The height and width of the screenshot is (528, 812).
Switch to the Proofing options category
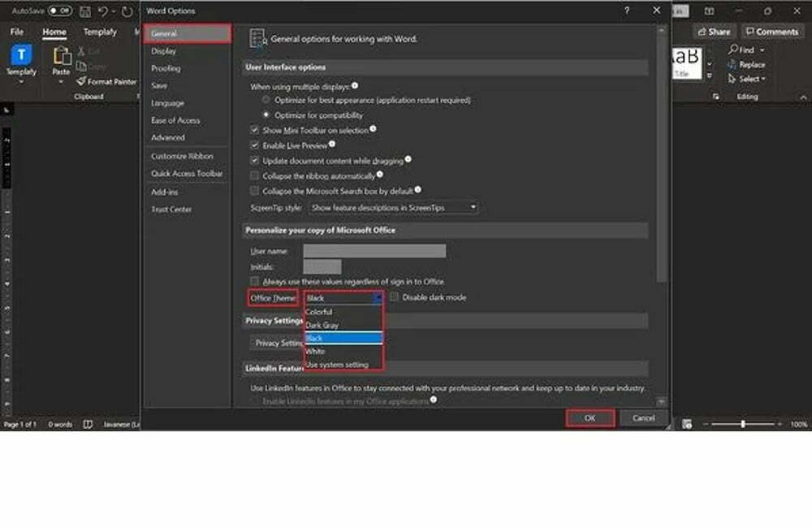(166, 68)
